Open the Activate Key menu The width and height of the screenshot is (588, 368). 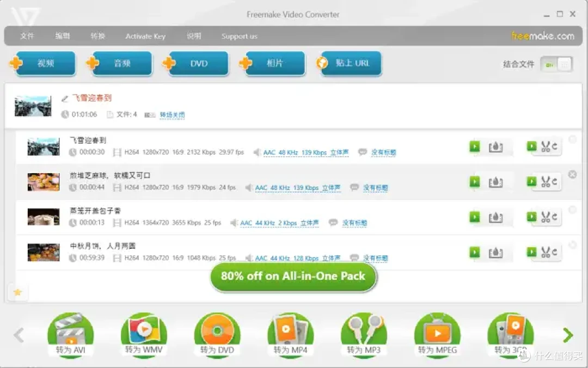coord(145,36)
